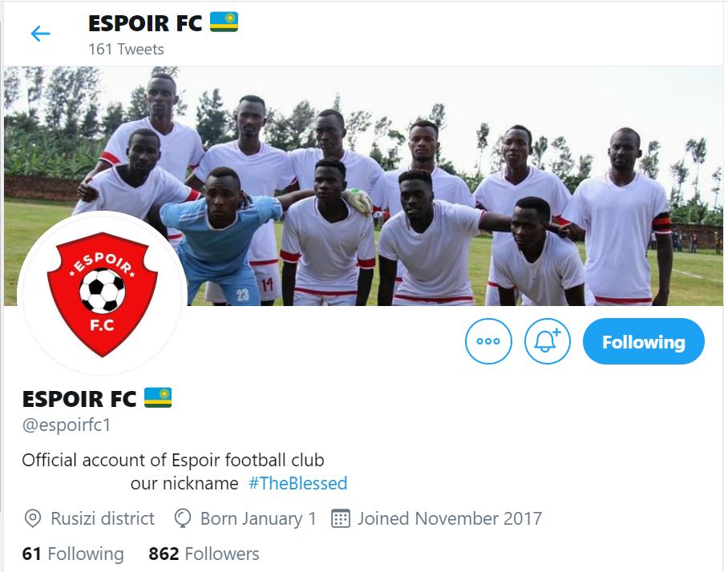Image resolution: width=728 pixels, height=572 pixels.
Task: Click the calendar joined icon
Action: click(340, 518)
